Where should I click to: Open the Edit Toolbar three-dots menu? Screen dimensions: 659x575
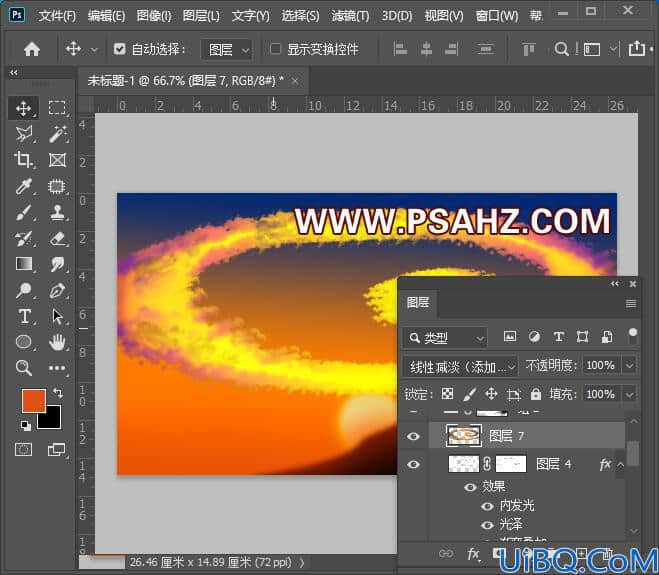pyautogui.click(x=57, y=368)
